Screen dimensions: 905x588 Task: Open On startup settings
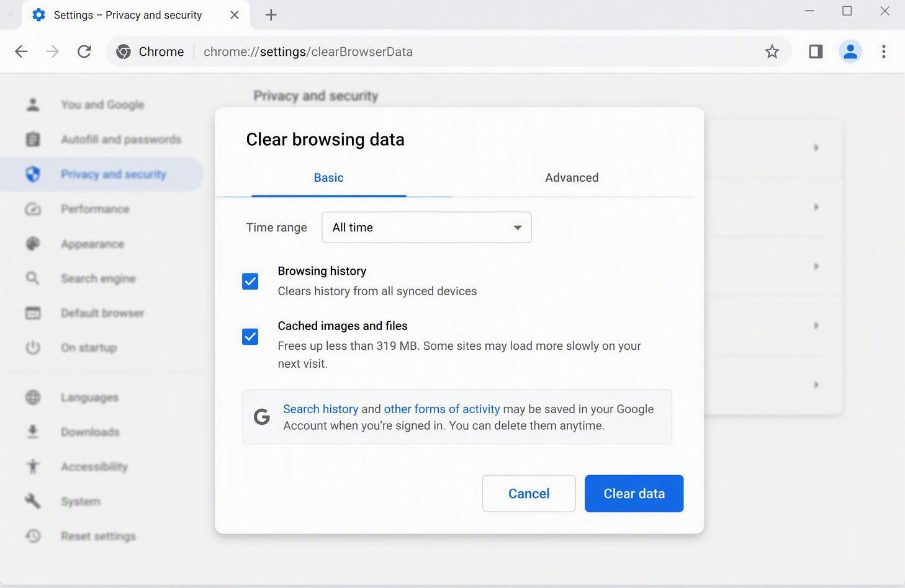89,347
